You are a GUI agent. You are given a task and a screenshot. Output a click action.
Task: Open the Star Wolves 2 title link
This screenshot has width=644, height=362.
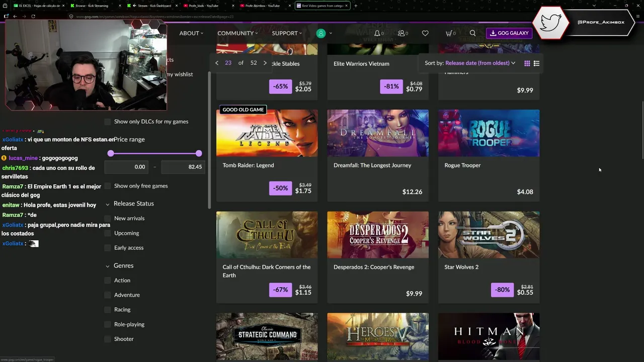coord(461,267)
